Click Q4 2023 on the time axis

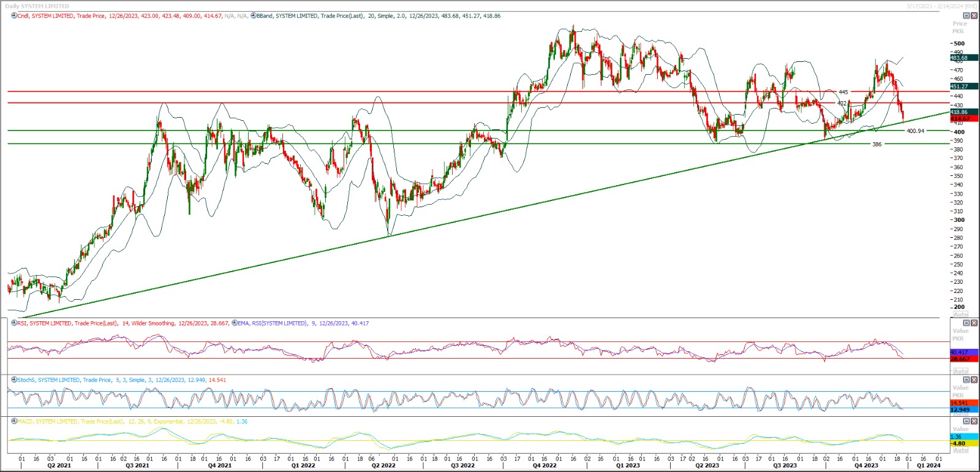(866, 465)
